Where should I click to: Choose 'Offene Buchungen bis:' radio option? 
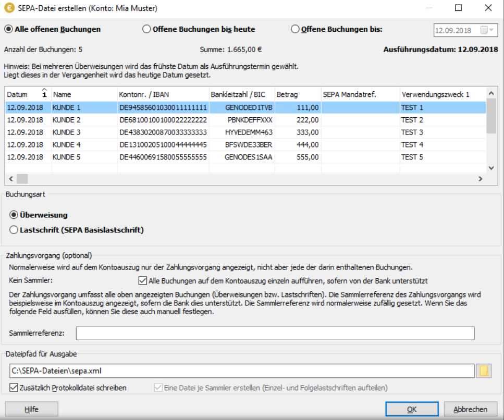(296, 29)
